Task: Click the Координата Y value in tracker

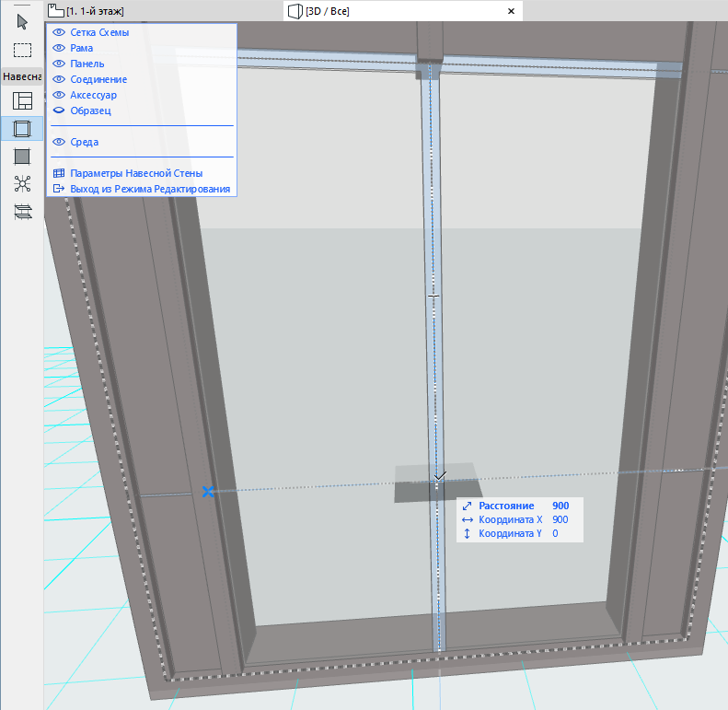Action: click(556, 533)
